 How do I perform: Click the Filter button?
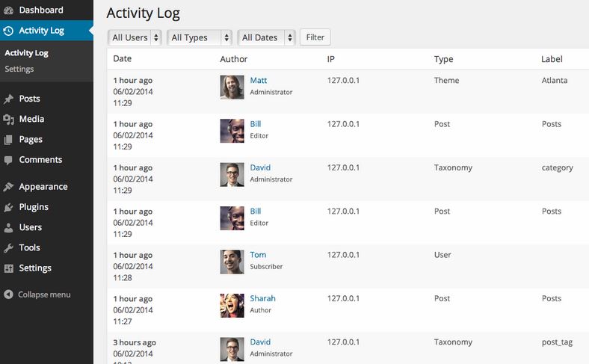315,37
